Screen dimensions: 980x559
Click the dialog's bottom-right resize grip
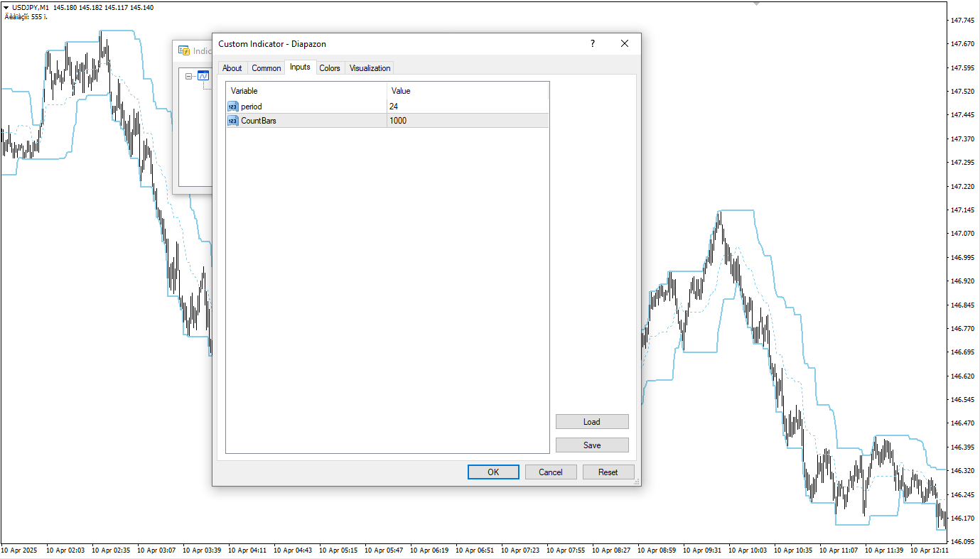click(x=637, y=482)
